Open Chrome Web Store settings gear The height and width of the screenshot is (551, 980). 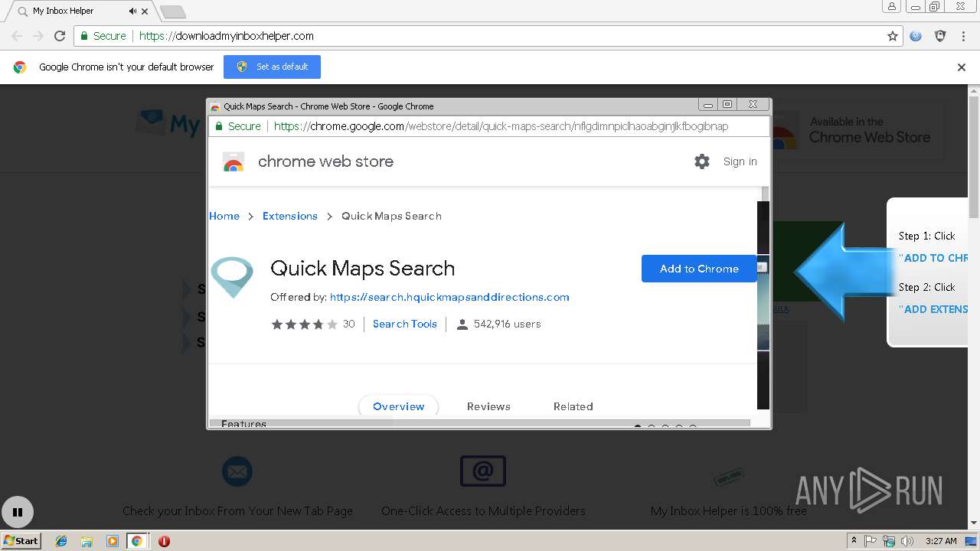(702, 161)
